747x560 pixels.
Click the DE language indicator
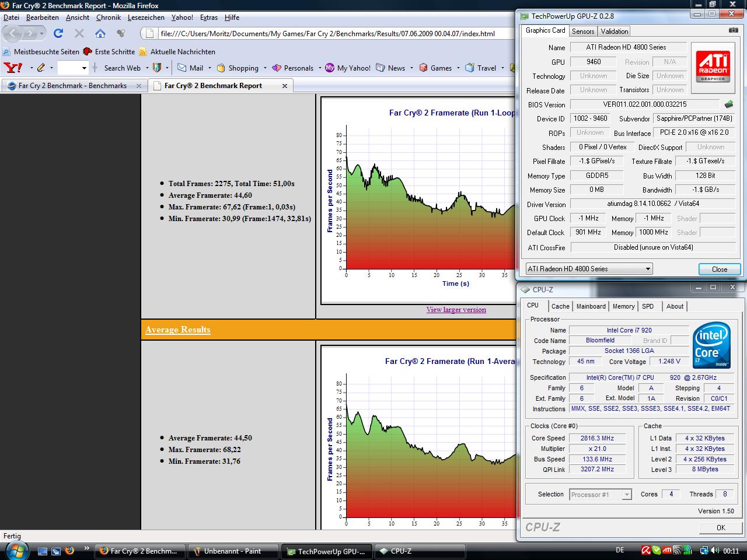[x=620, y=550]
